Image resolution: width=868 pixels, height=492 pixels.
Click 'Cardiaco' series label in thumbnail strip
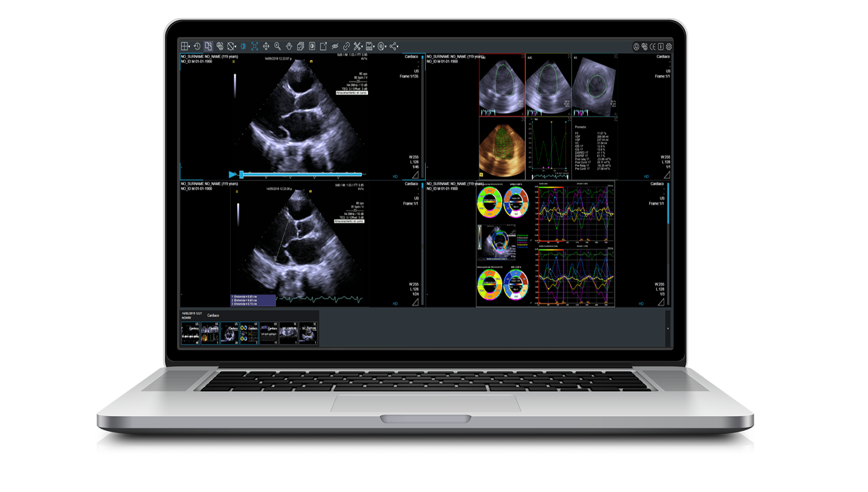pos(214,315)
